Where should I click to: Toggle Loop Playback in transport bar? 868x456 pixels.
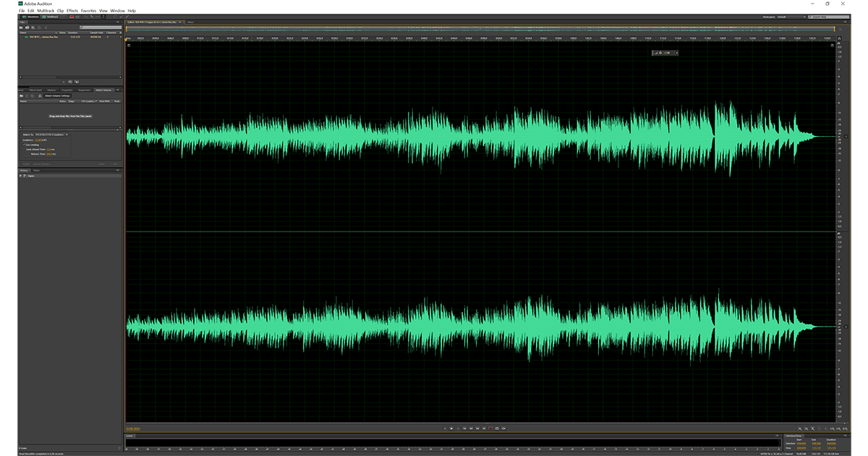coord(497,428)
